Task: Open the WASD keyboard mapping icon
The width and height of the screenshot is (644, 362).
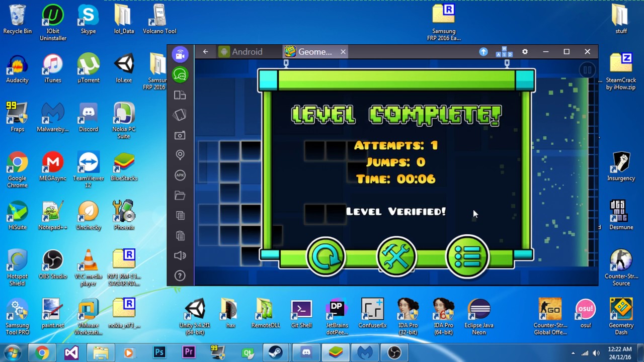Action: tap(504, 51)
